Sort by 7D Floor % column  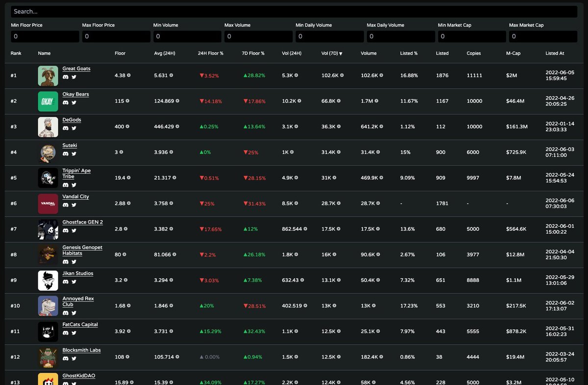[x=253, y=53]
